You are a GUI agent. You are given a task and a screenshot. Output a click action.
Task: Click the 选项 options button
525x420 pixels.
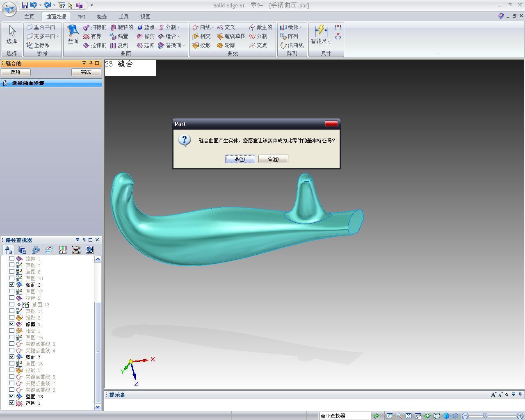[x=15, y=72]
